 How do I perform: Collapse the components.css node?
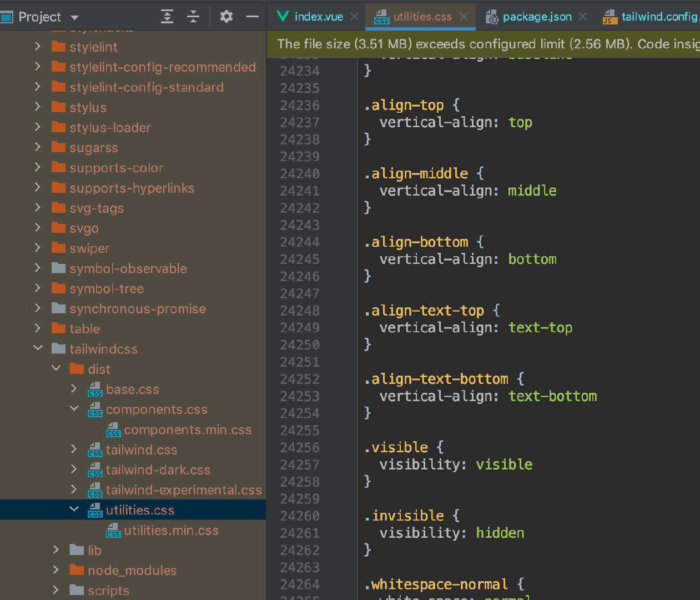[74, 409]
